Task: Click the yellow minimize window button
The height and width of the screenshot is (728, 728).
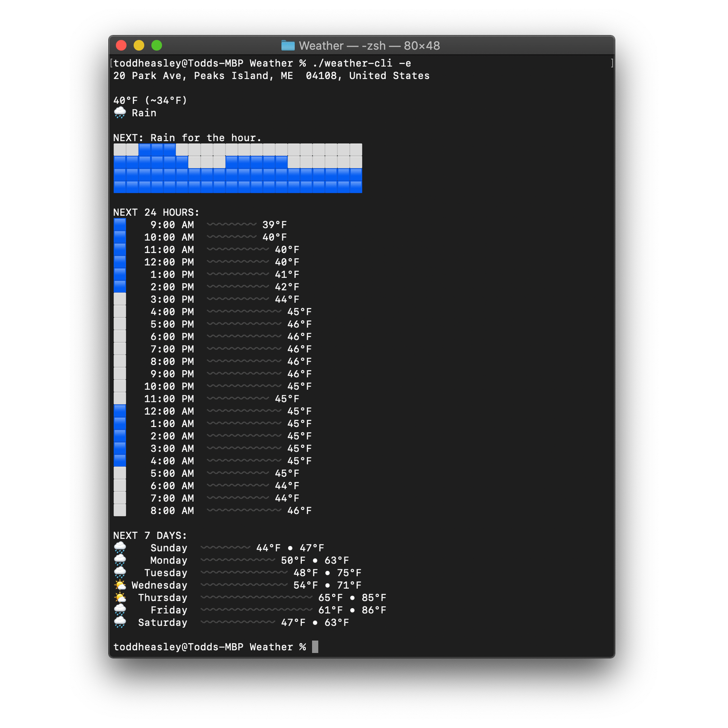Action: tap(139, 45)
